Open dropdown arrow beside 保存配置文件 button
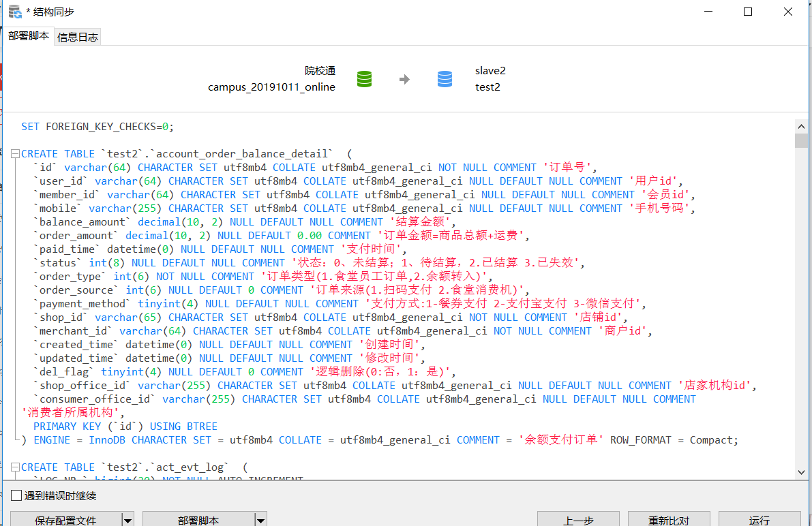This screenshot has height=526, width=812. [127, 520]
